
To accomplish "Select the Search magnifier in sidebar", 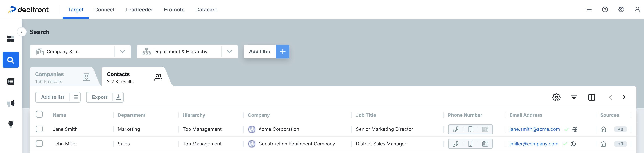I will (11, 60).
